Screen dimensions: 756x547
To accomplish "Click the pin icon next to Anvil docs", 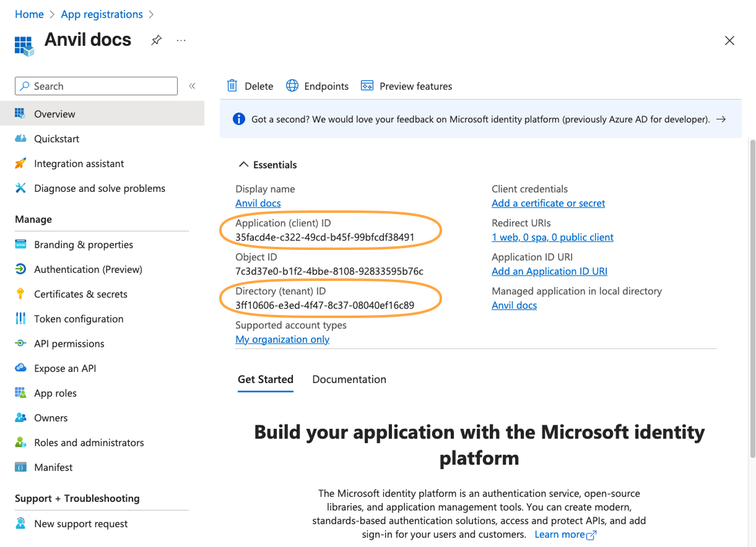I will (x=156, y=40).
